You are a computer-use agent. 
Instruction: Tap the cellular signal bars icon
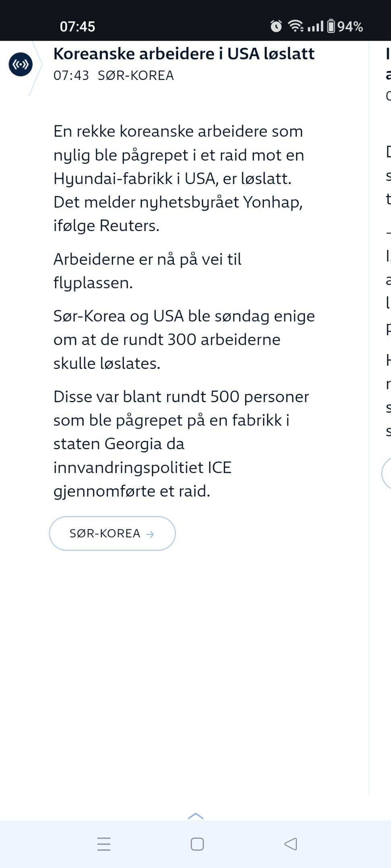pos(315,26)
